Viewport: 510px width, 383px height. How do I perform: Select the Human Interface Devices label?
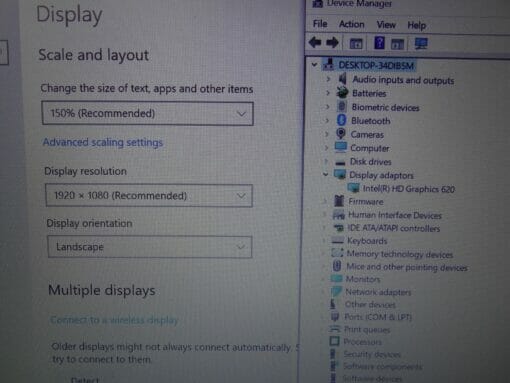[395, 215]
